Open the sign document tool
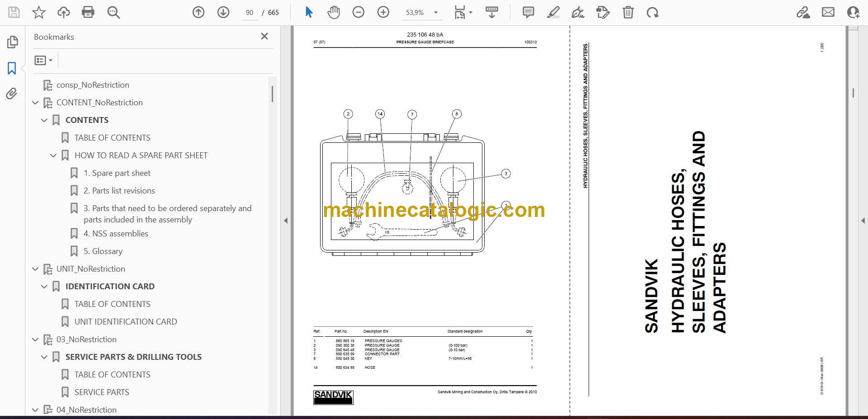 [578, 12]
